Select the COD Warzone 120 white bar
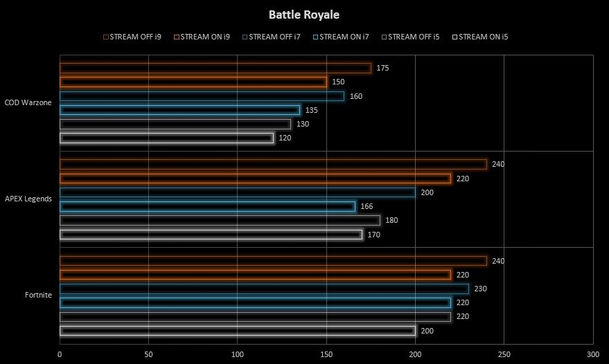 click(x=166, y=138)
